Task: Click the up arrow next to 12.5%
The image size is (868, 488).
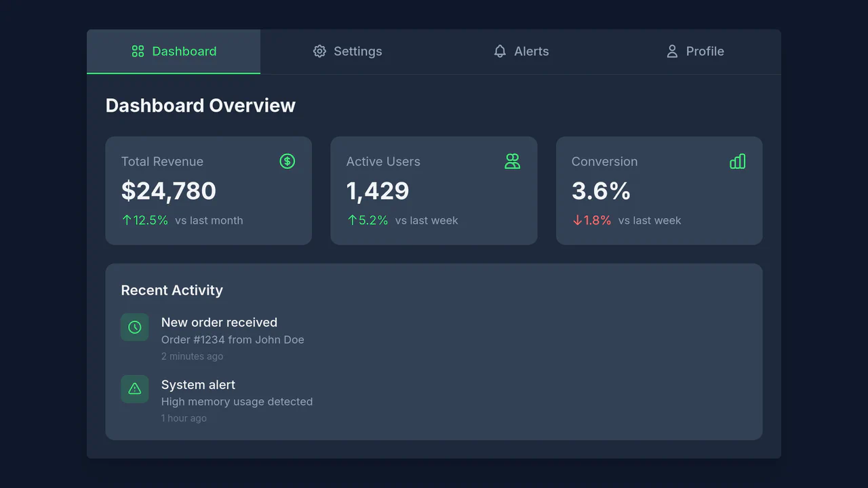Action: click(x=127, y=220)
